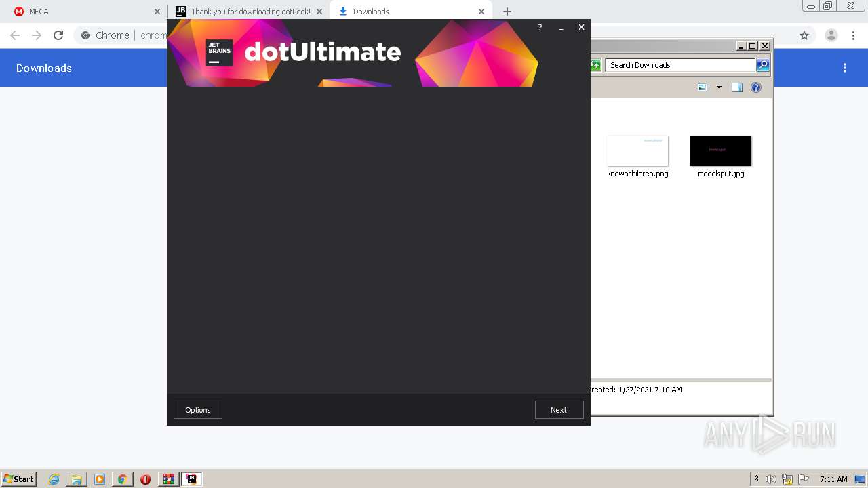Open Windows Explorer from the taskbar

tap(77, 479)
